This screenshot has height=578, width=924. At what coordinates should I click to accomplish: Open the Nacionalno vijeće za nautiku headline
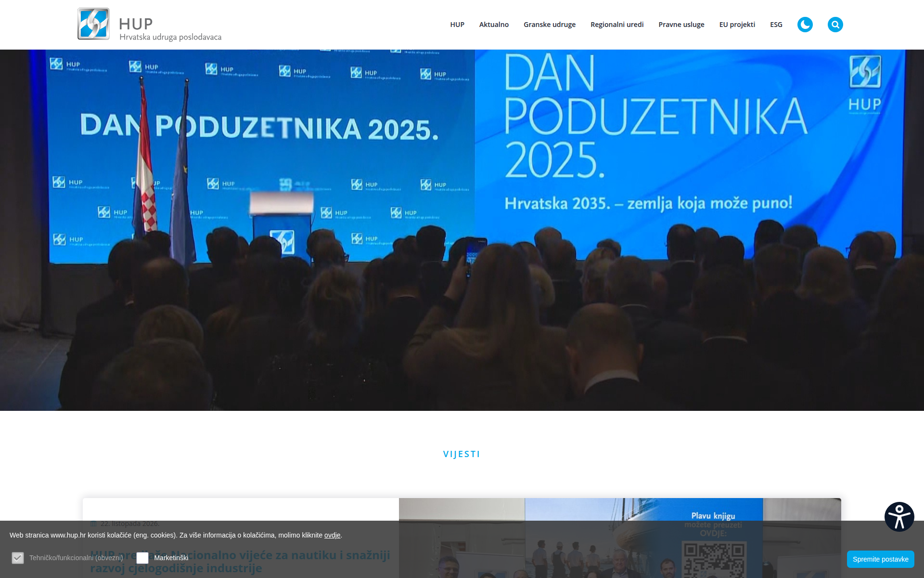pyautogui.click(x=240, y=562)
